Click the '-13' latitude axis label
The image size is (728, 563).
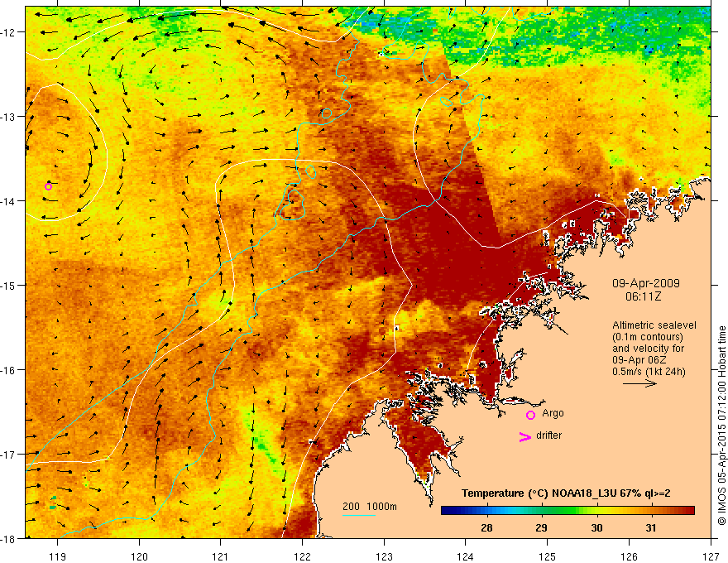click(x=8, y=116)
